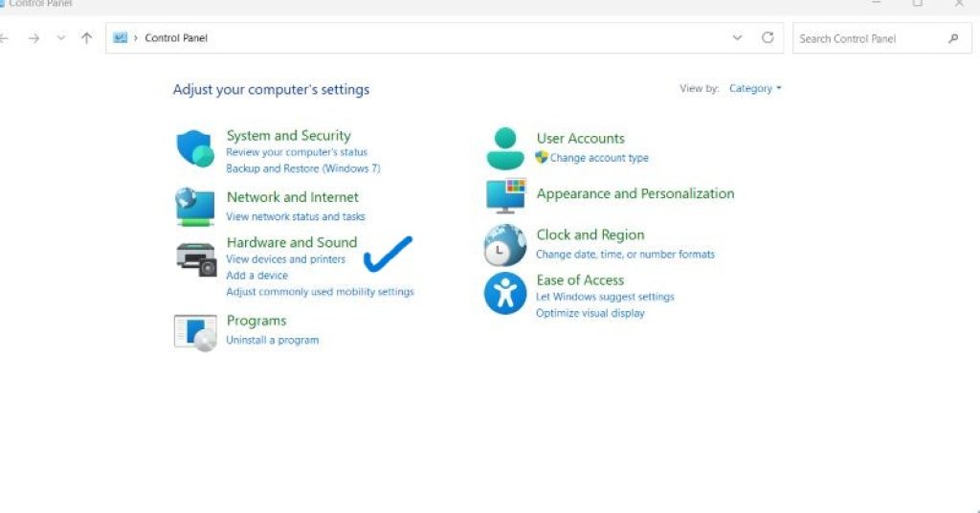Click Optimize visual display link
Image resolution: width=980 pixels, height=513 pixels.
(x=590, y=313)
